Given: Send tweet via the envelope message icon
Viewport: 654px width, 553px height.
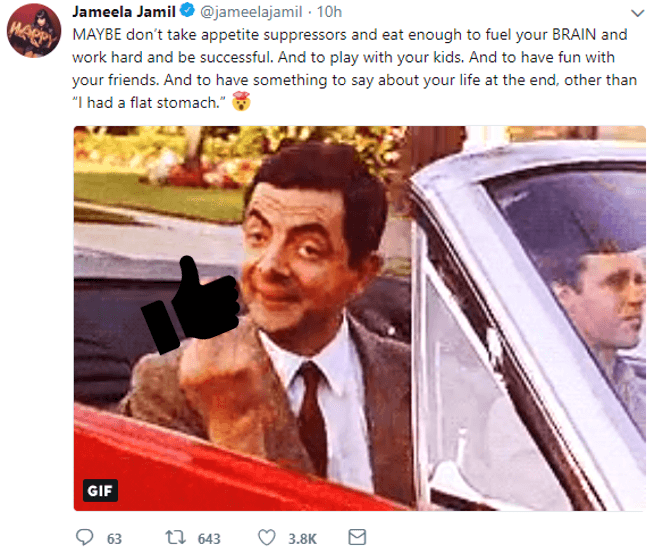Looking at the screenshot, I should tap(357, 537).
